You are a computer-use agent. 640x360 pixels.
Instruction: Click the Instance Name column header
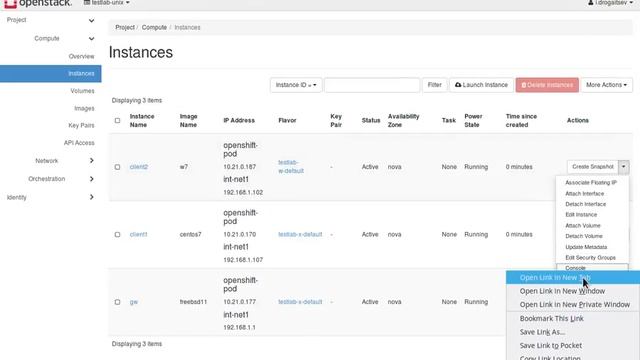[142, 120]
